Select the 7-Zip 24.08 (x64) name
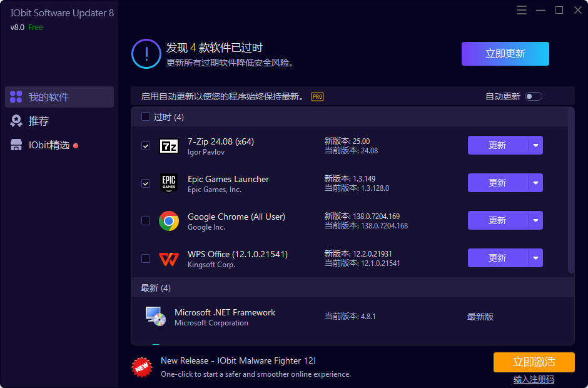 221,141
